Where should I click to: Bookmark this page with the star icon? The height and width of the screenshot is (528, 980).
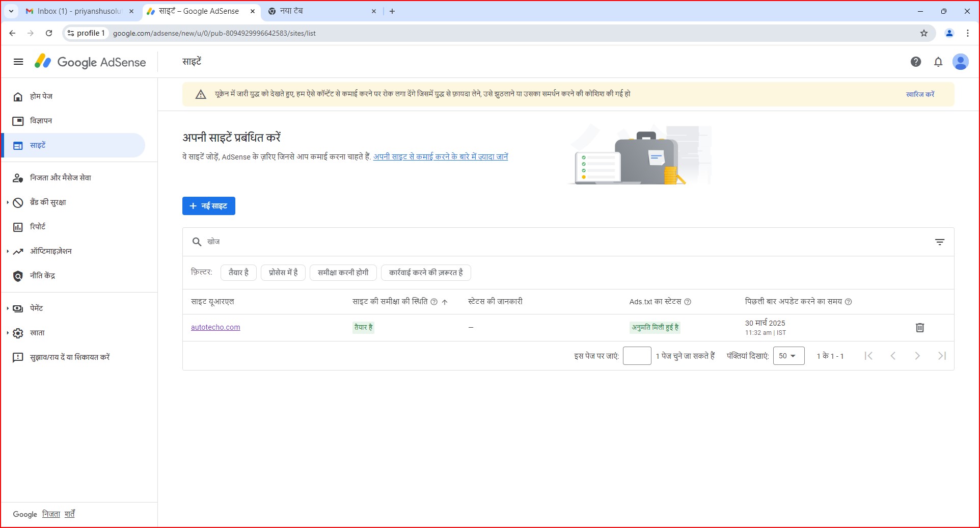[924, 33]
